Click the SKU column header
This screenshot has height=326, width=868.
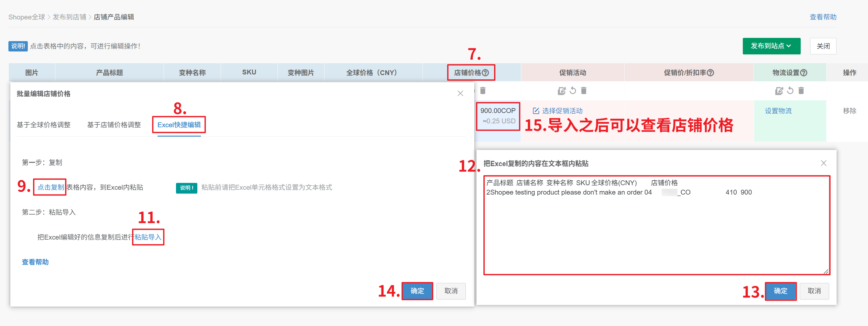(x=249, y=72)
